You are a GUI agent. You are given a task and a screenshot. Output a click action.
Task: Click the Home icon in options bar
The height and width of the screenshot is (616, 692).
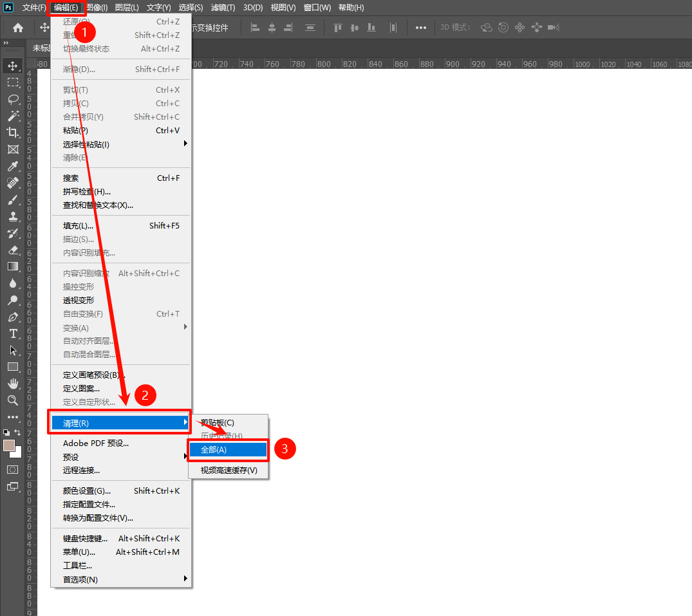pos(18,28)
